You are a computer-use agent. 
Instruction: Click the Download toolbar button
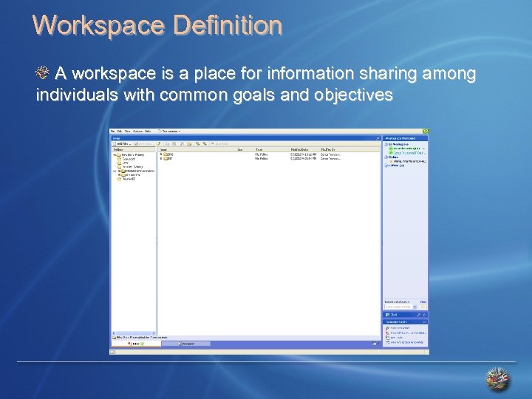[x=219, y=144]
